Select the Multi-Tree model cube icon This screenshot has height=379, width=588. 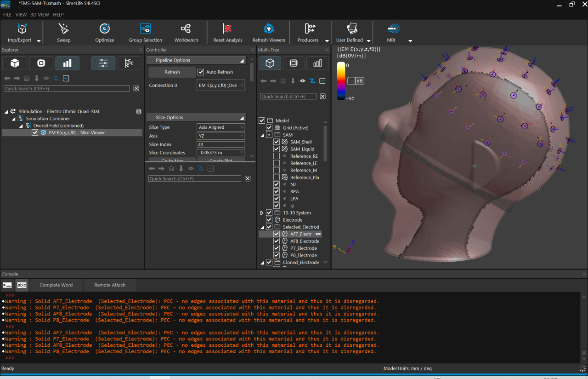tap(270, 63)
